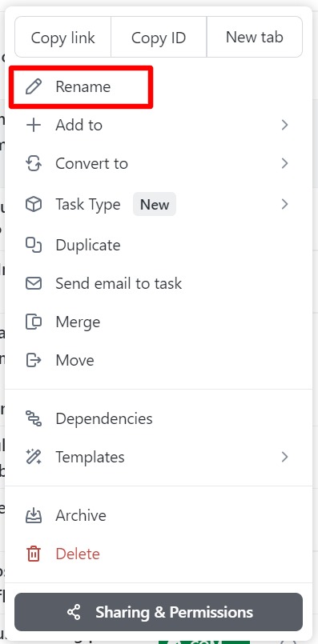318x644 pixels.
Task: Click the Copy ID button
Action: point(159,38)
